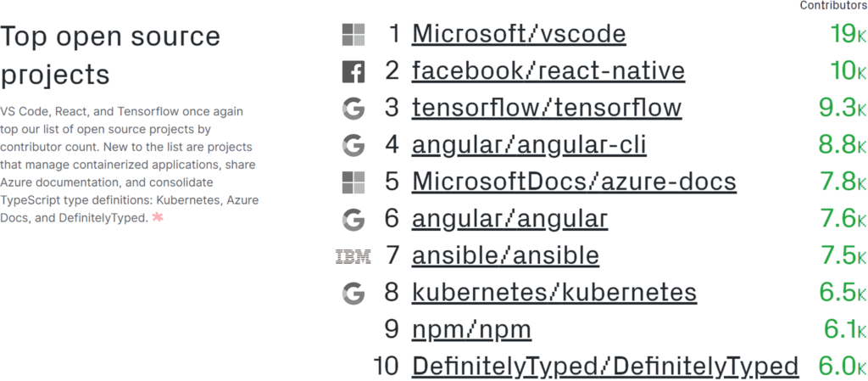This screenshot has width=868, height=381.
Task: Open the DefinitelyTyped/DefinitelyTyped link
Action: coord(605,367)
